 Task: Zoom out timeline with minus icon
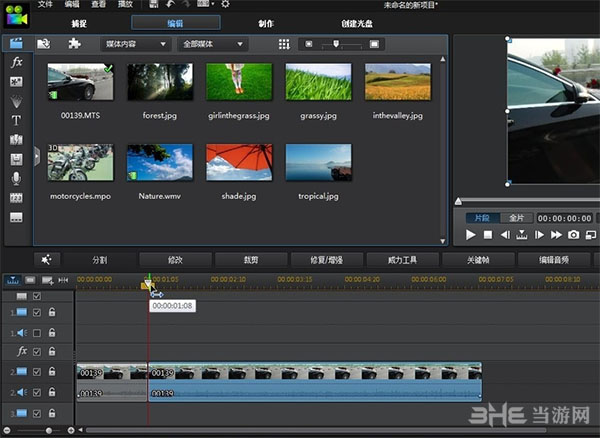tap(7, 430)
